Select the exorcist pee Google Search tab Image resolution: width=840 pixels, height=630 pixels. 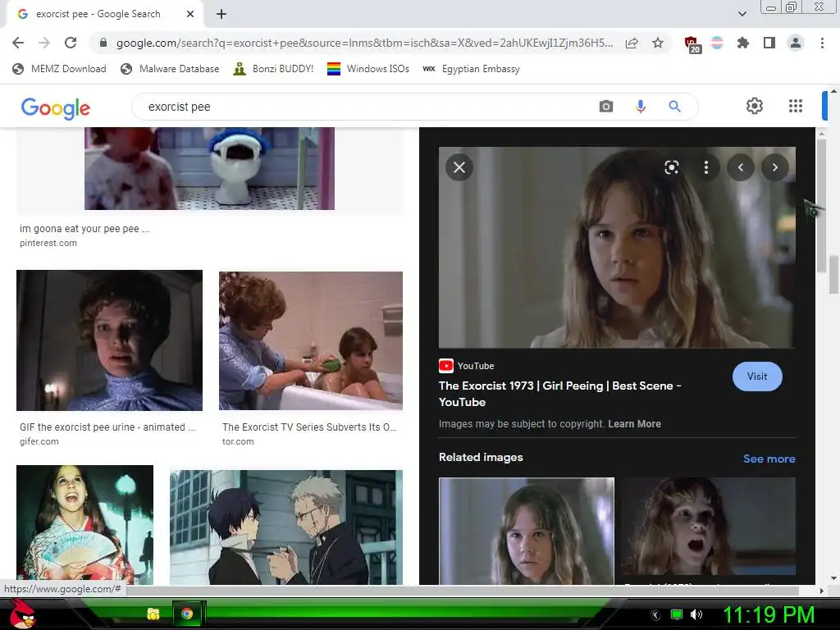click(x=104, y=14)
